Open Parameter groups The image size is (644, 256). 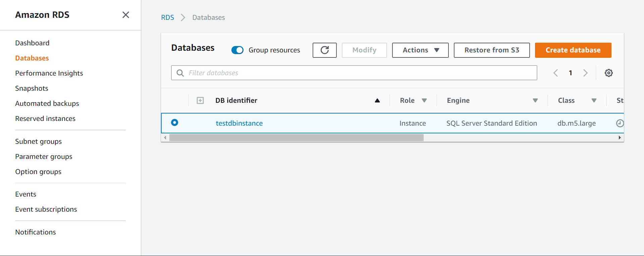(44, 157)
